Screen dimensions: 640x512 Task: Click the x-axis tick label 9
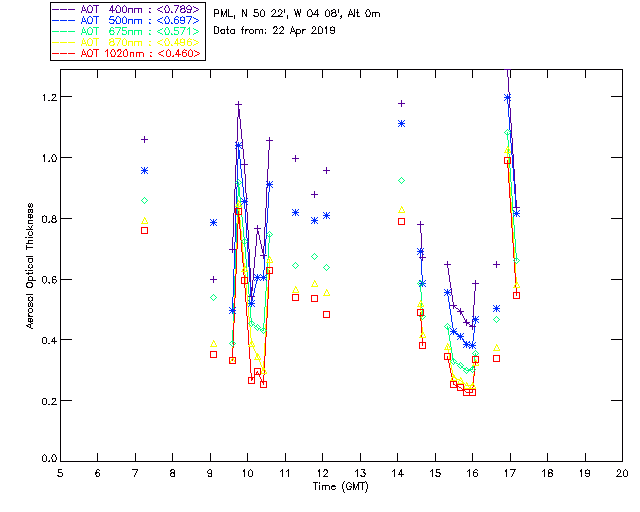(x=210, y=473)
